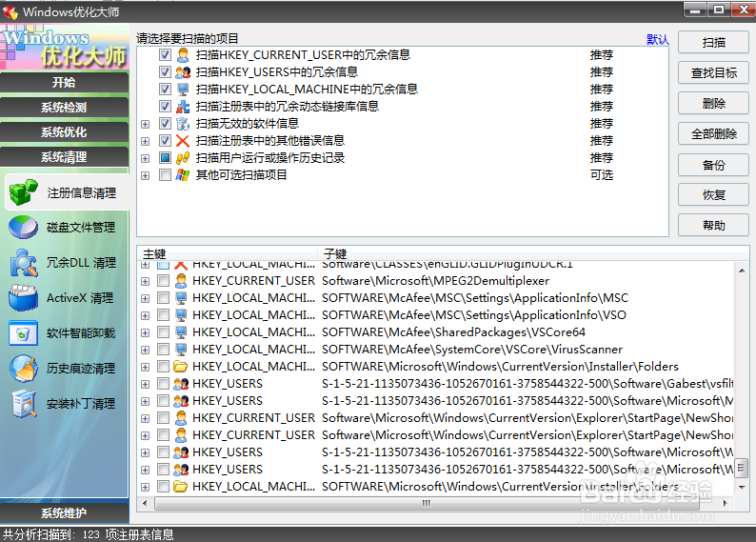
Task: Click the 删除 button
Action: (713, 103)
